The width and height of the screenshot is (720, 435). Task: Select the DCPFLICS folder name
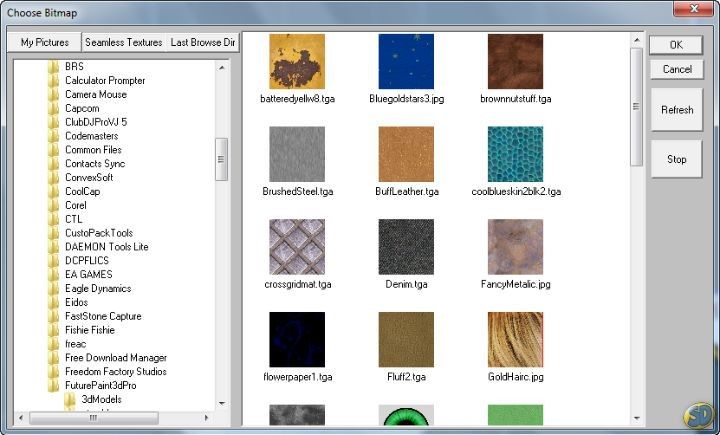click(87, 260)
